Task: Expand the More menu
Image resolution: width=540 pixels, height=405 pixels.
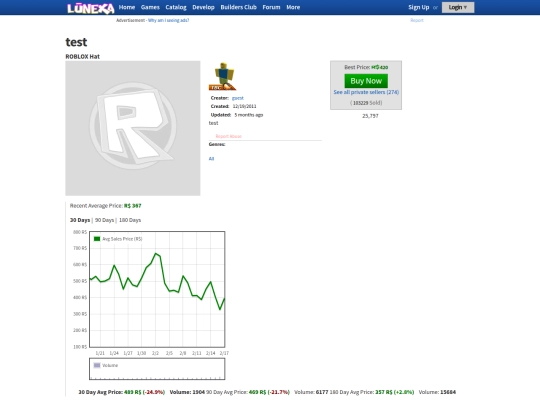Action: (293, 7)
